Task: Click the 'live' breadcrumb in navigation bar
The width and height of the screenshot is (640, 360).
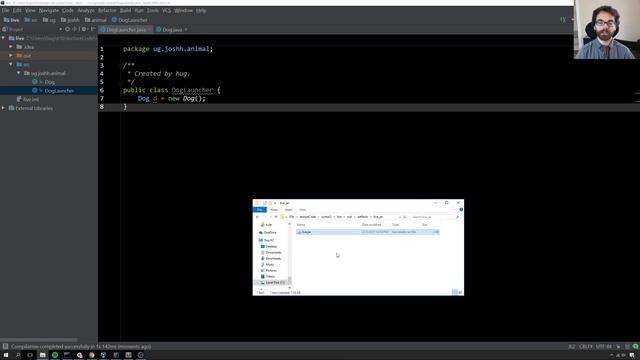Action: [11, 20]
